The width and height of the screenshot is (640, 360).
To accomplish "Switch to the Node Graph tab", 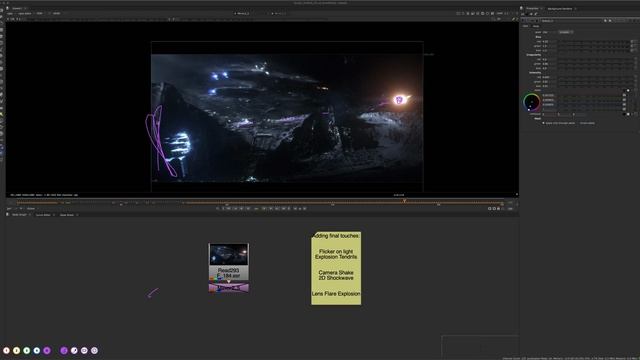I will [x=19, y=215].
